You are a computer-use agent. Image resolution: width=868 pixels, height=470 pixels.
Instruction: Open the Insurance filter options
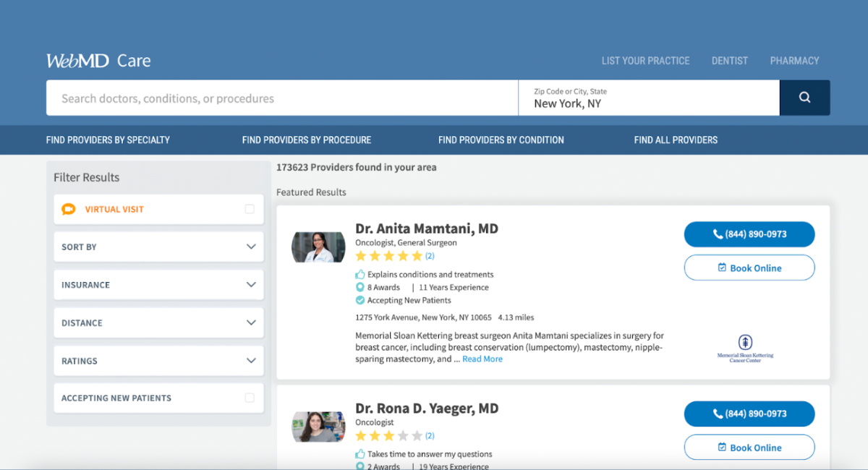point(158,284)
